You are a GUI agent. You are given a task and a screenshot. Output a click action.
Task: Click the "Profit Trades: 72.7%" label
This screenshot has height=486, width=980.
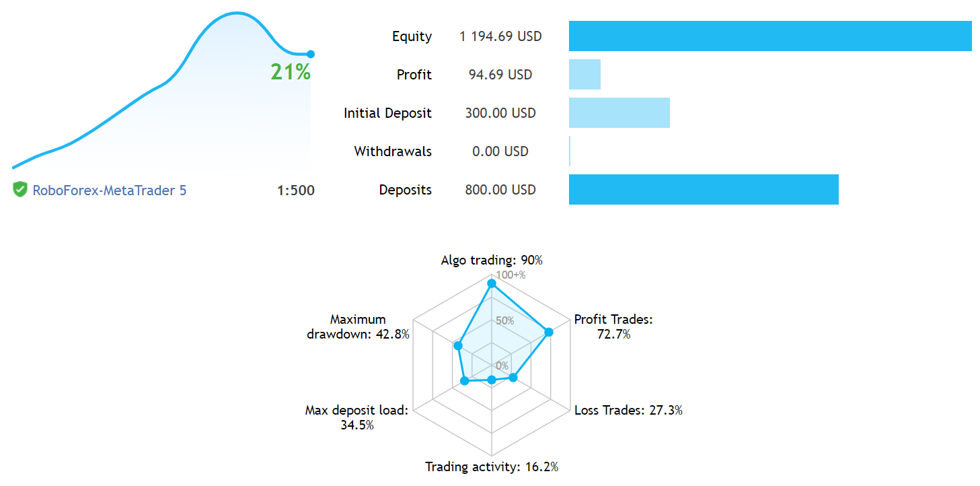click(x=613, y=326)
